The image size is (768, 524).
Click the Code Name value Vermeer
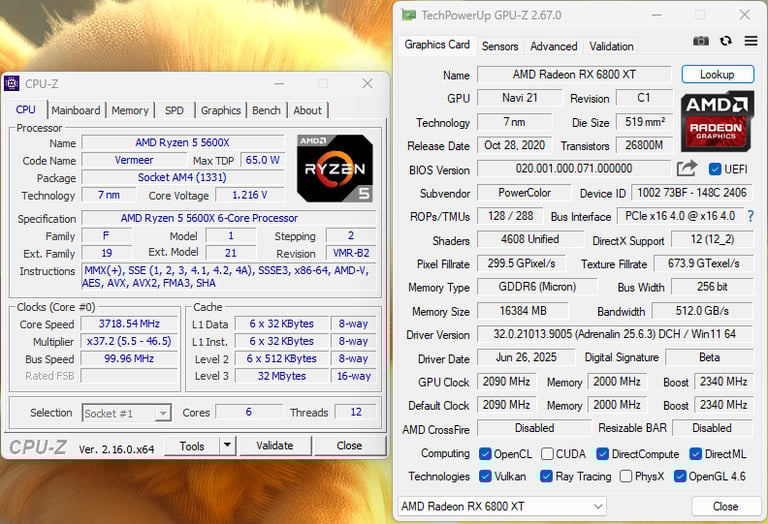134,160
